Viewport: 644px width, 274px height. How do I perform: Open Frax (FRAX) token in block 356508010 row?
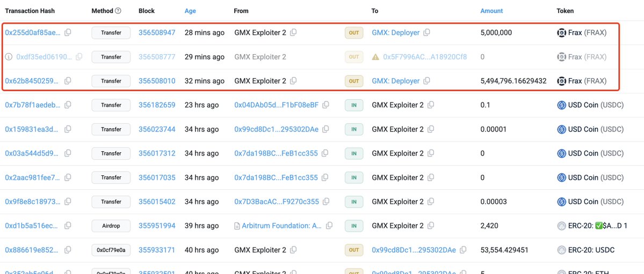coord(587,81)
